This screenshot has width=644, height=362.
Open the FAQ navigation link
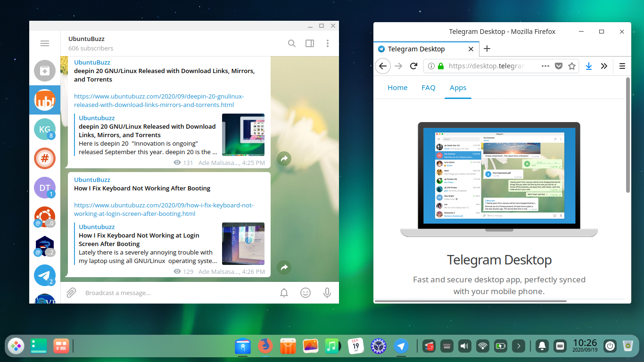(429, 88)
